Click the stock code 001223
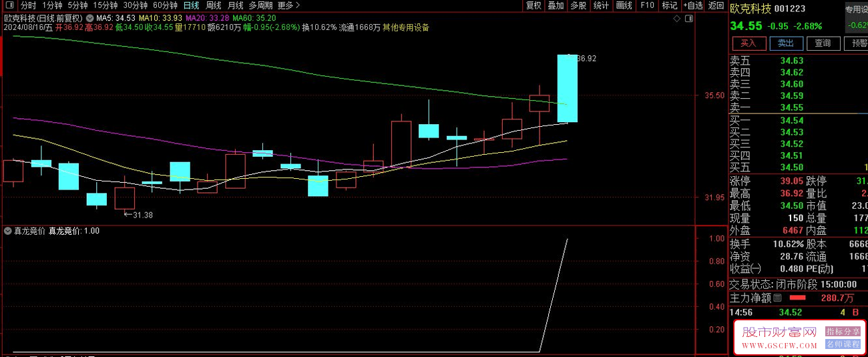This screenshot has width=868, height=357. [790, 9]
